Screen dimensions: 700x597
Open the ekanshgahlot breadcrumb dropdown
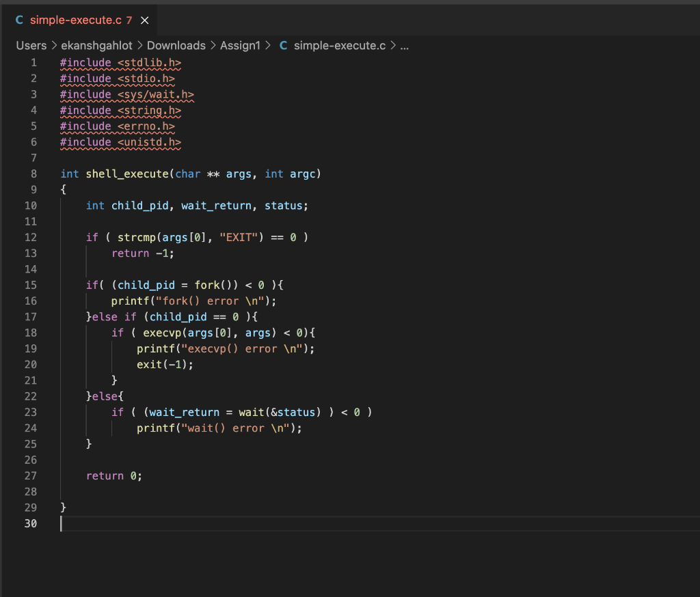click(x=98, y=46)
